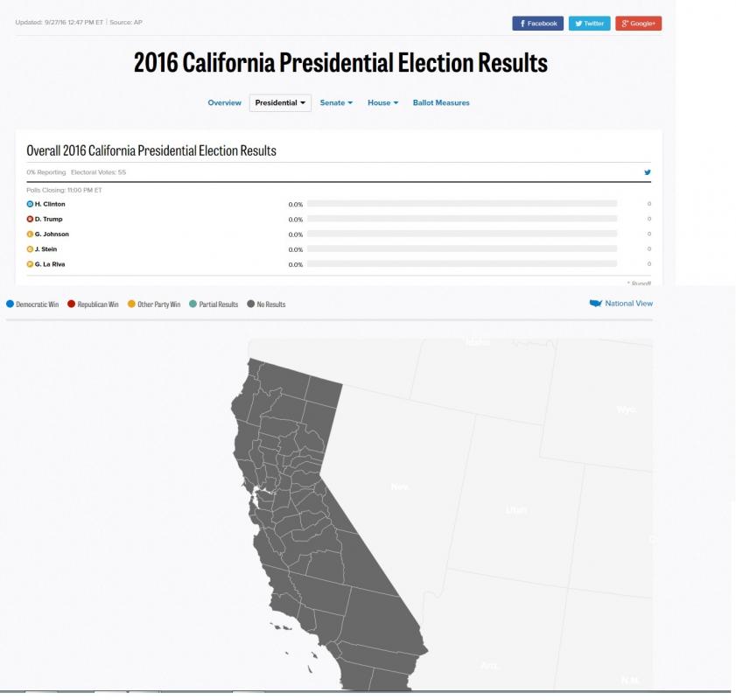736x700 pixels.
Task: Open the Presidential dropdown menu
Action: click(280, 102)
